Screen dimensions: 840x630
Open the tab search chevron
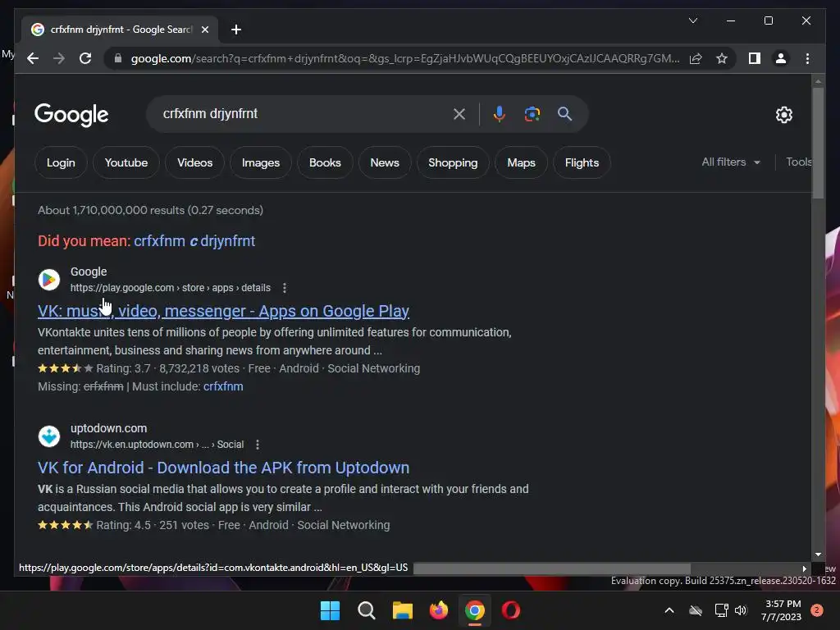click(x=692, y=21)
